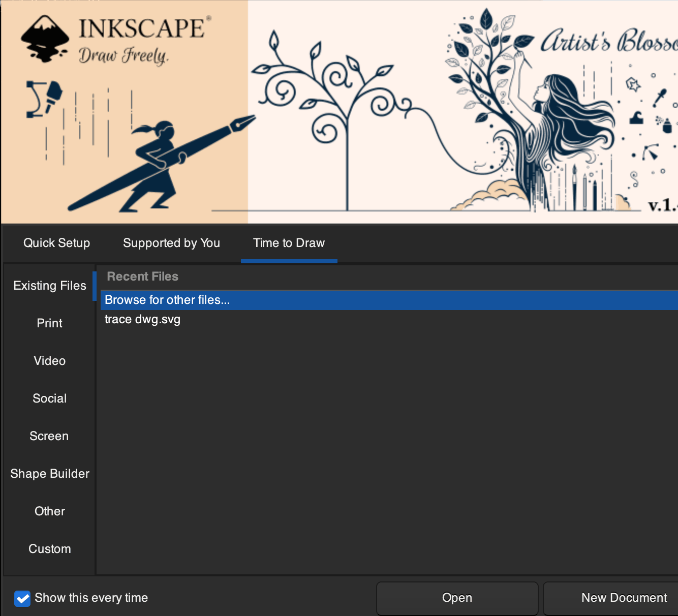Open the Custom template category

[x=50, y=549]
